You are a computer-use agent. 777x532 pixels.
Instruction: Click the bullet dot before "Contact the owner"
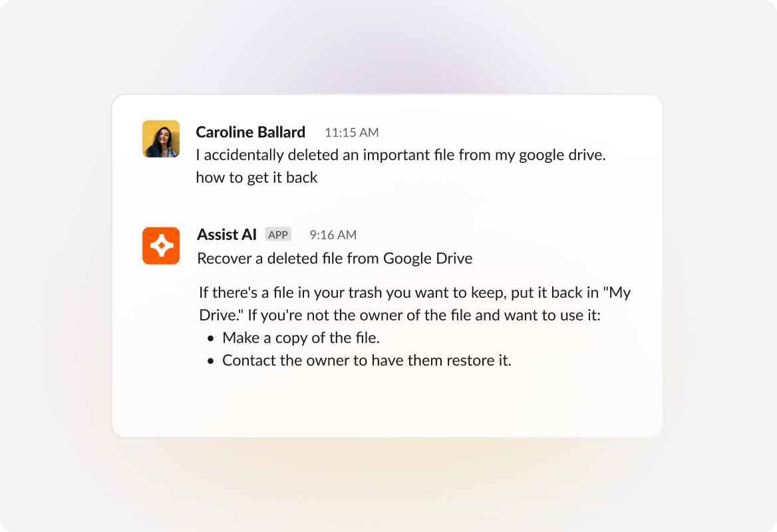pyautogui.click(x=211, y=362)
